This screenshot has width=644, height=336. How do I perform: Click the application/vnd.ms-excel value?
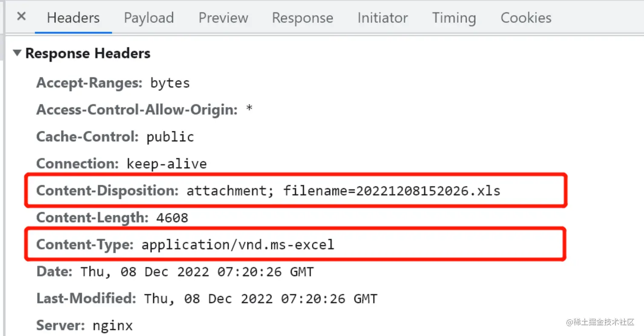pos(238,245)
